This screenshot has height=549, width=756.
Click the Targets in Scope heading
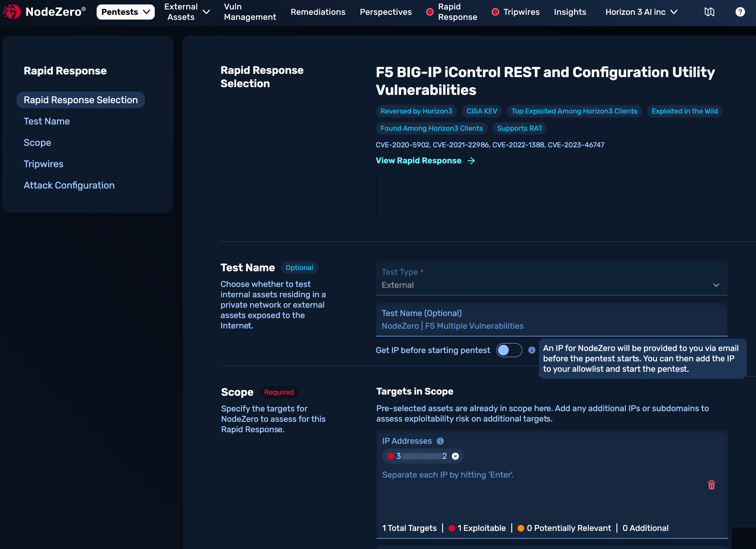[415, 391]
